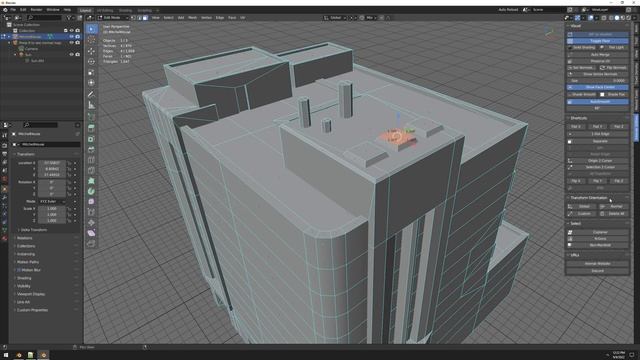Select the Select Box tool

pos(91,29)
